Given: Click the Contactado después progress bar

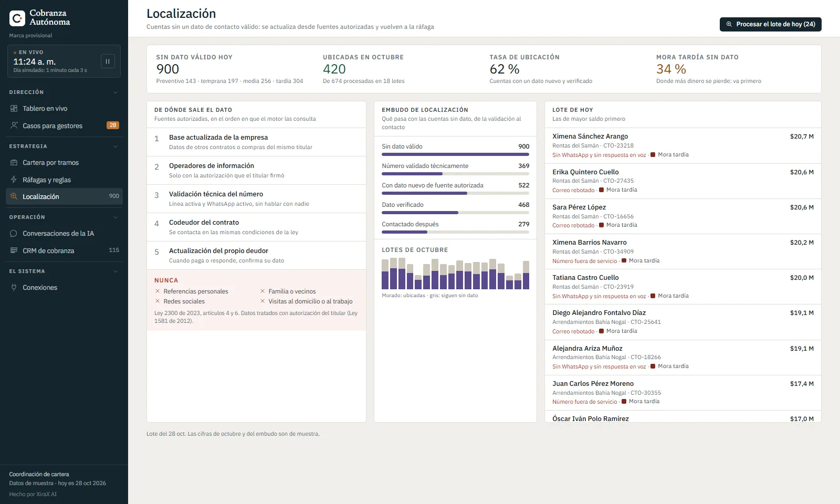Looking at the screenshot, I should tap(455, 232).
